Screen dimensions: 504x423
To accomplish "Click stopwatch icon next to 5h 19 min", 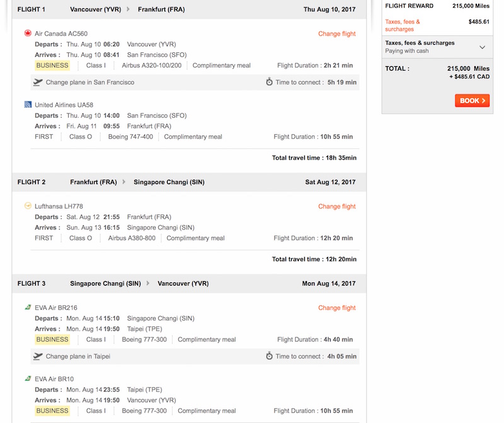I will point(269,82).
